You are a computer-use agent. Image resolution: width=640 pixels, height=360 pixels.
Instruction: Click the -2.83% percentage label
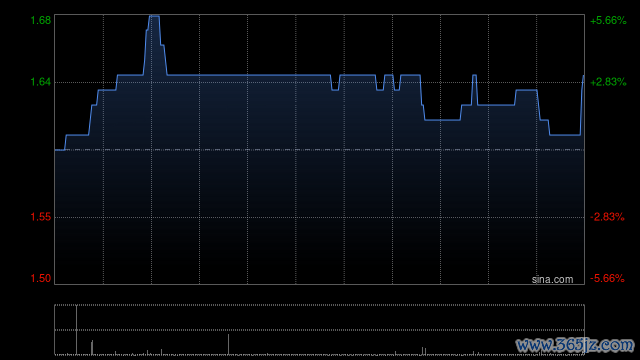click(607, 217)
